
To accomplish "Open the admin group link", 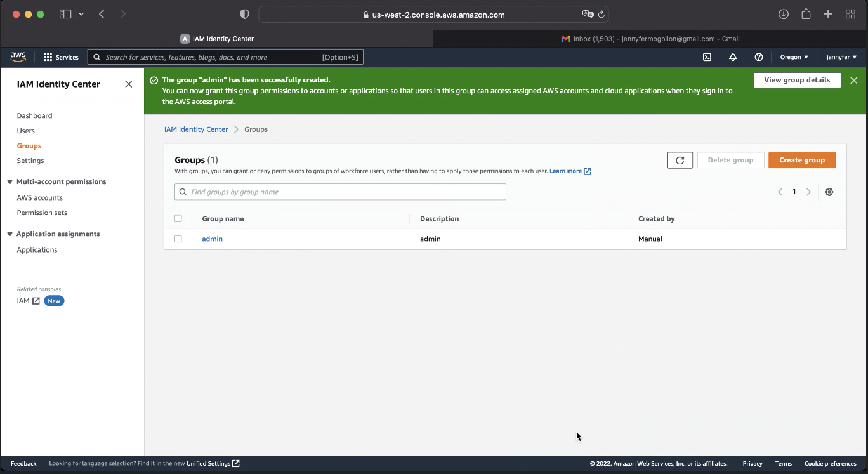I will [x=213, y=239].
